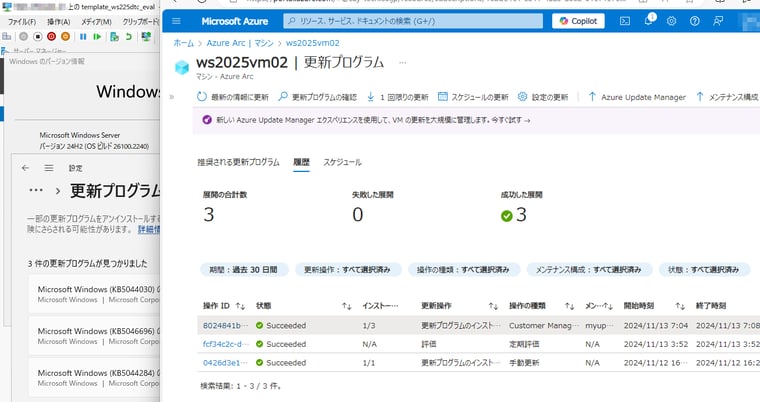
Task: Sort by 操作 ID column arrows
Action: tap(240, 306)
